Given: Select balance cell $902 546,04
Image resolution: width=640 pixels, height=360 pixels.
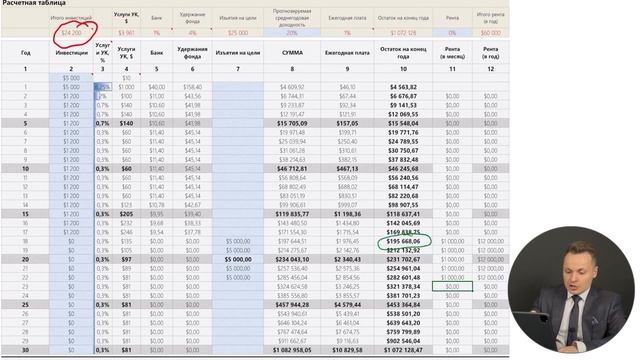Looking at the screenshot, I should coord(403,341).
